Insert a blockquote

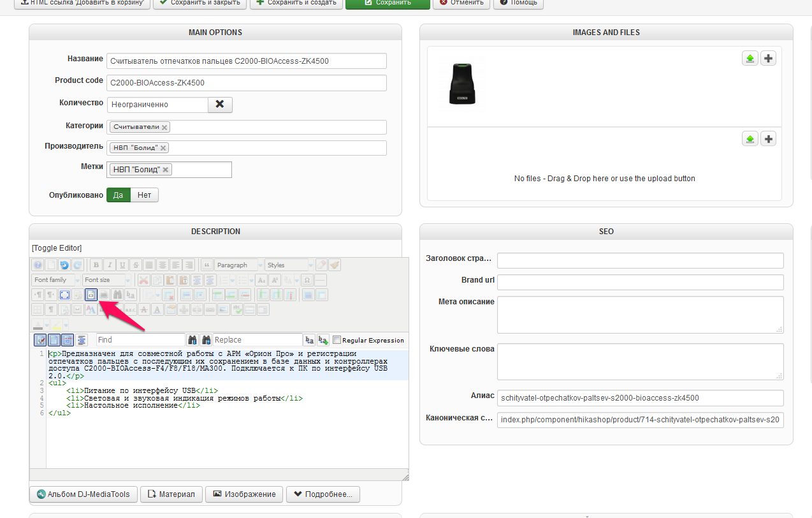[207, 265]
